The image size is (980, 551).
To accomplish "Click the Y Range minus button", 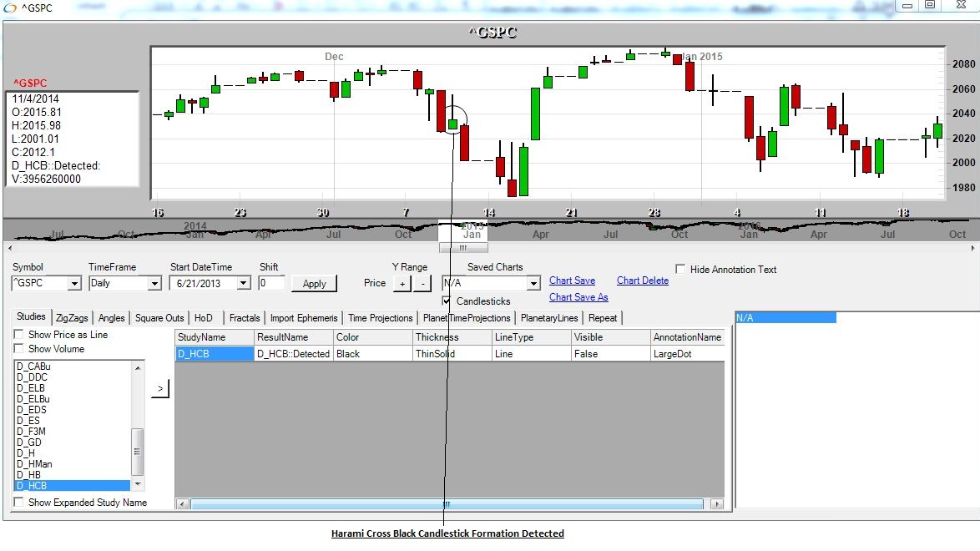I will 423,284.
